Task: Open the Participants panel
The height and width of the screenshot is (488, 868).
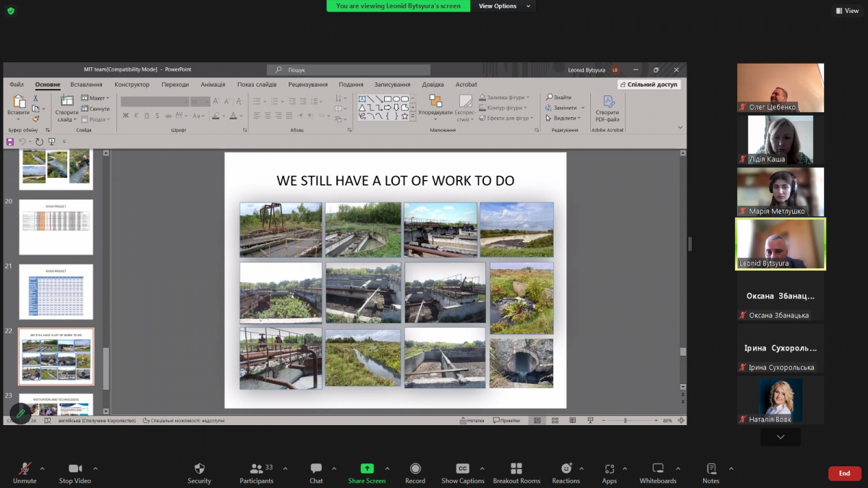Action: (257, 468)
